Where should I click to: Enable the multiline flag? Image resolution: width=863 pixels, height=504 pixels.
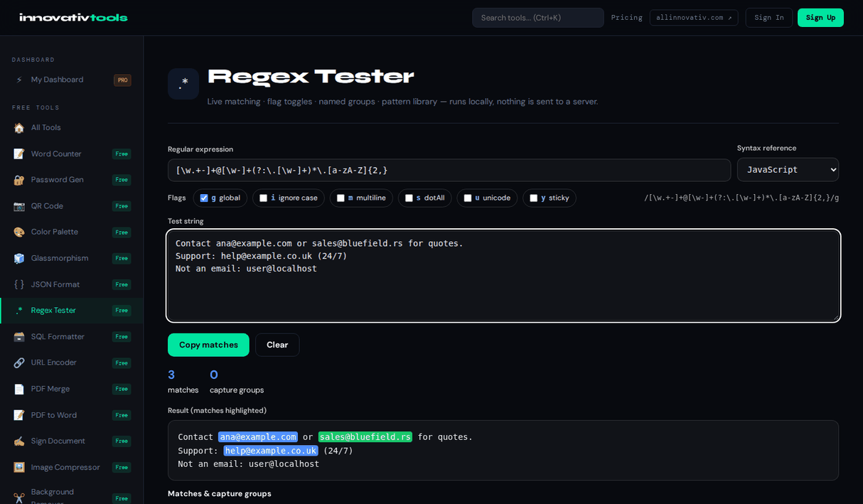coord(341,198)
